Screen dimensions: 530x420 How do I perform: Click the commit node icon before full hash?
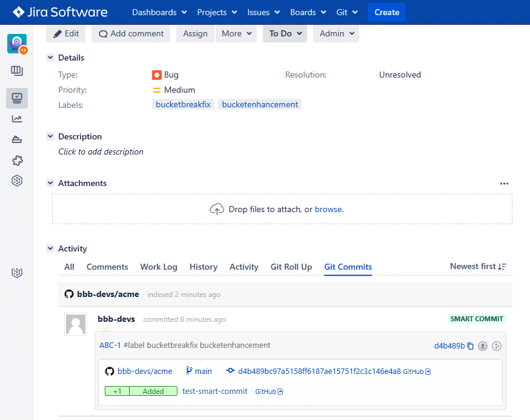[231, 371]
